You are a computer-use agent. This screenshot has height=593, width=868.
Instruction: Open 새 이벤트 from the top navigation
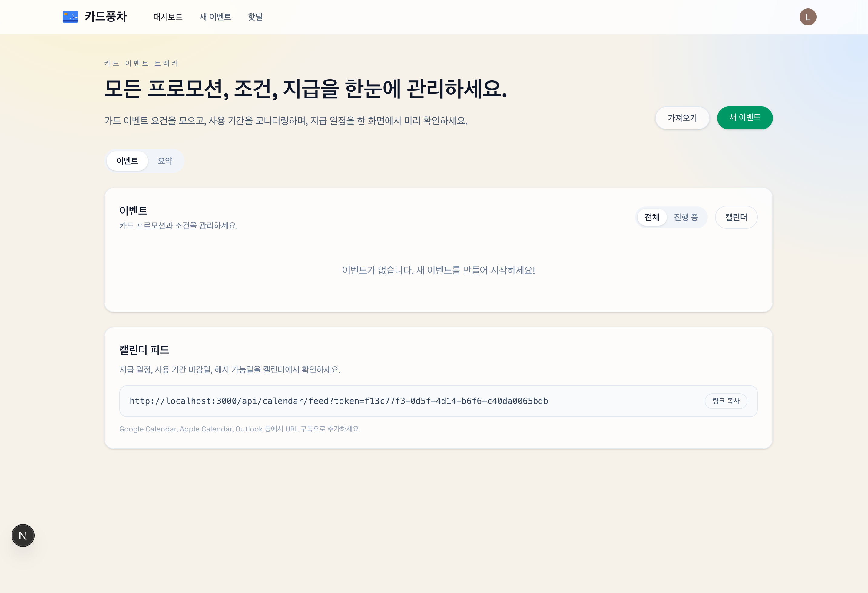click(x=215, y=17)
